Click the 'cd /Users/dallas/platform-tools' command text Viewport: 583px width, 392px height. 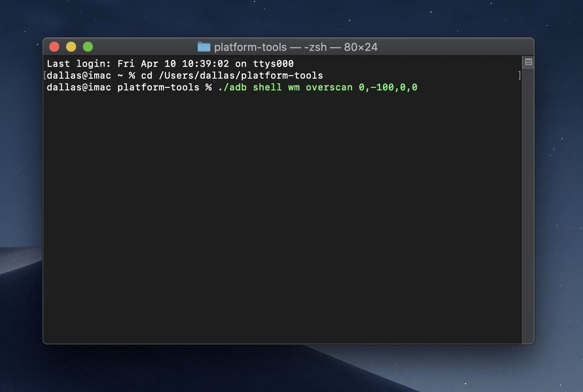tap(232, 76)
